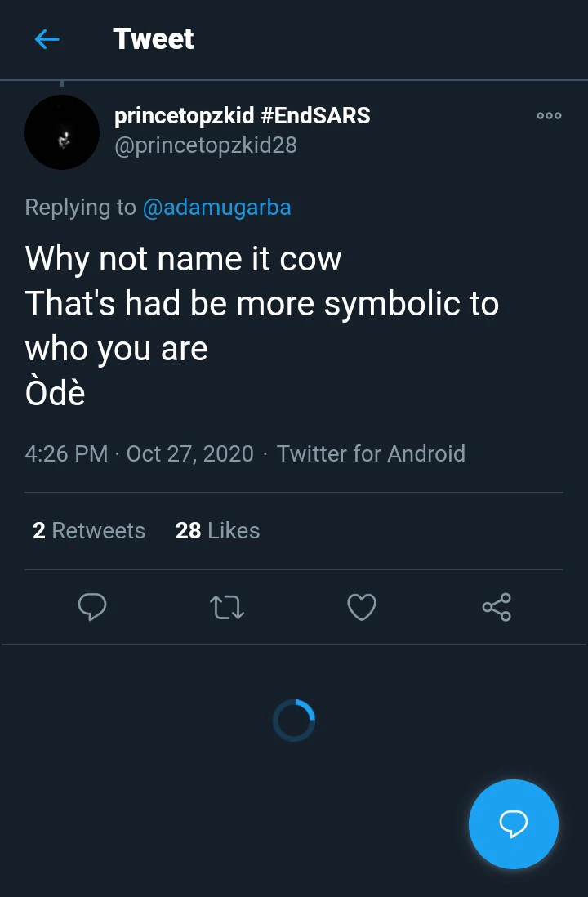Tap the display name princetopzkid #EndSARS

pyautogui.click(x=242, y=116)
